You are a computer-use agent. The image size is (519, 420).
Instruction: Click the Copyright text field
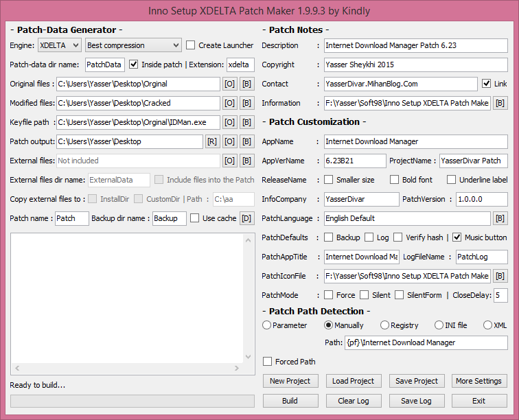pos(416,65)
